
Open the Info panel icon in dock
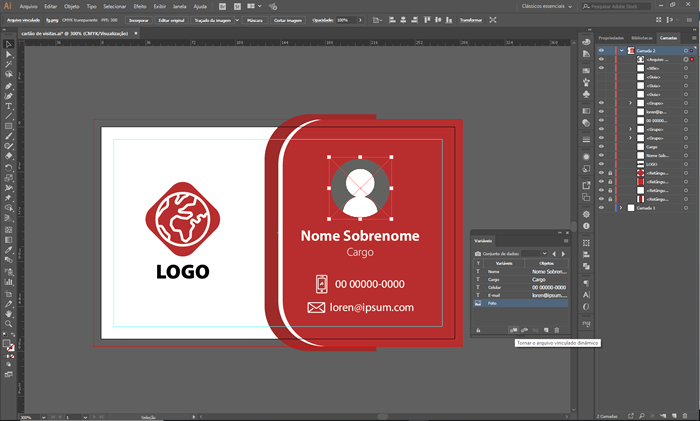586,226
